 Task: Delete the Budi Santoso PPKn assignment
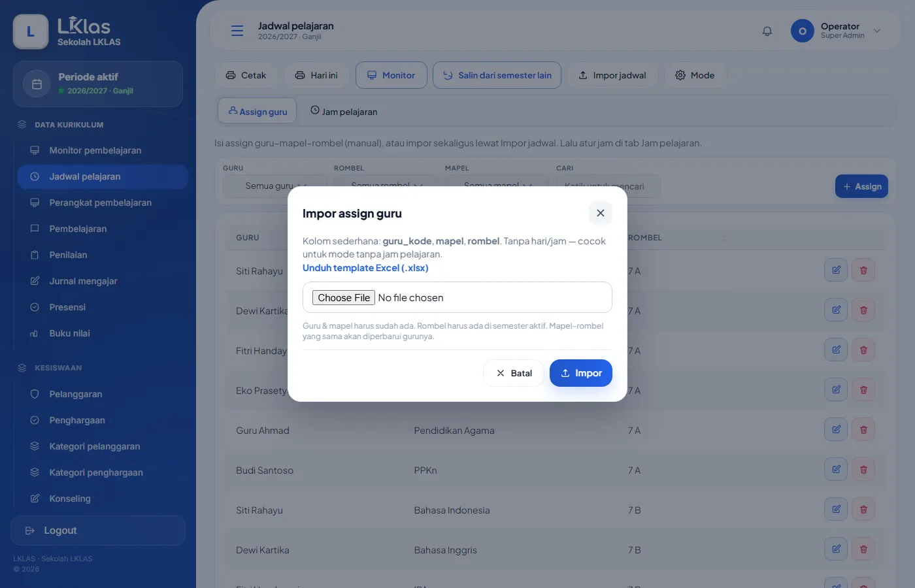click(x=863, y=470)
